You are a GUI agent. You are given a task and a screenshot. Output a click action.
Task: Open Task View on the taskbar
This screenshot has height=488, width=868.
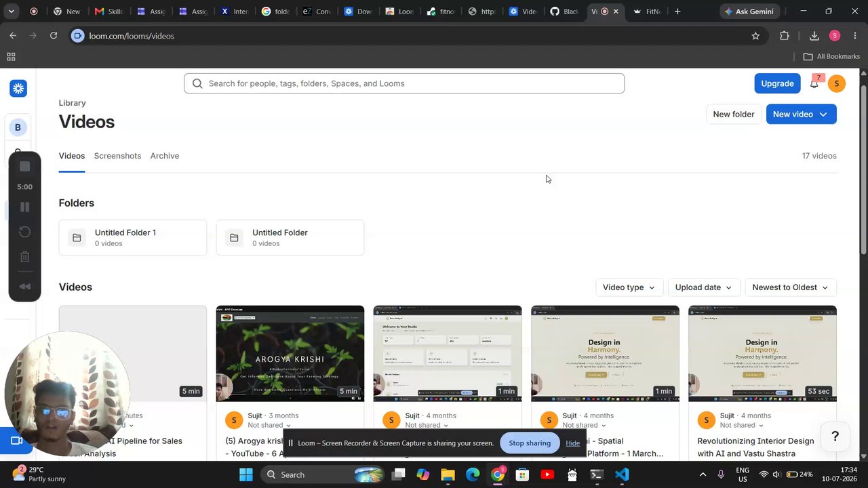tap(398, 474)
